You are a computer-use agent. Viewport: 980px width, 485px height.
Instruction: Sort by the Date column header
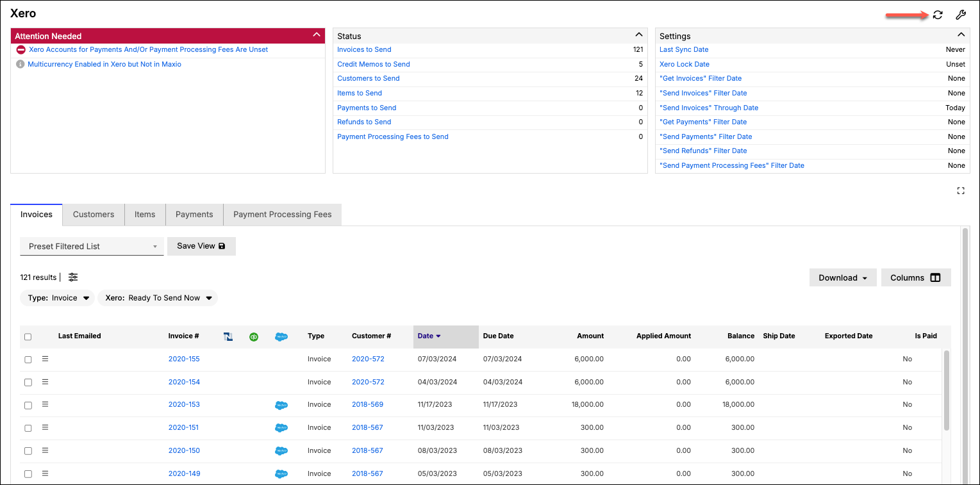pyautogui.click(x=445, y=336)
